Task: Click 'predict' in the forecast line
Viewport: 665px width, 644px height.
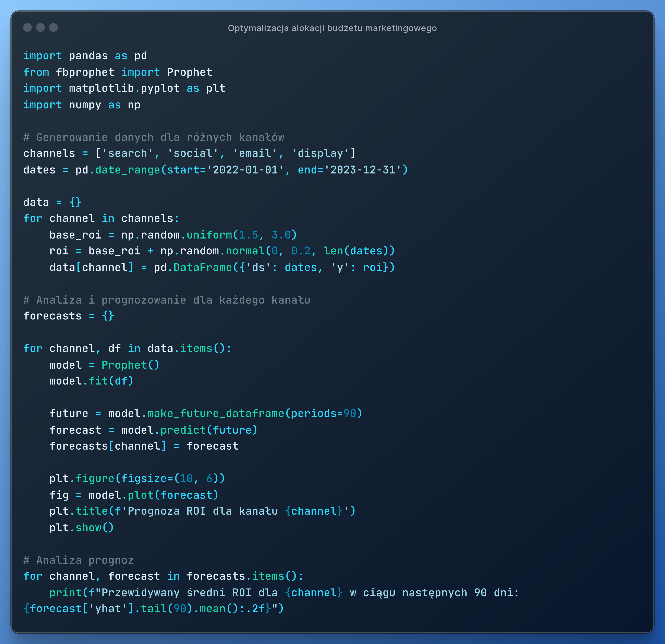Action: (183, 430)
